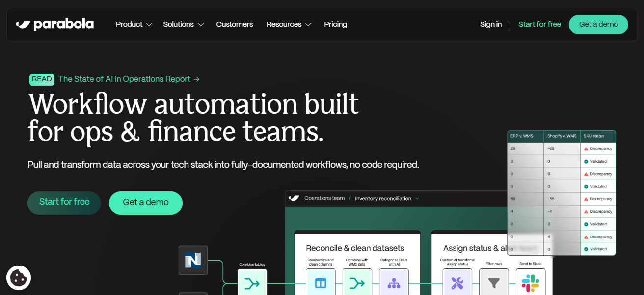Click the hero Start for free button

(64, 202)
